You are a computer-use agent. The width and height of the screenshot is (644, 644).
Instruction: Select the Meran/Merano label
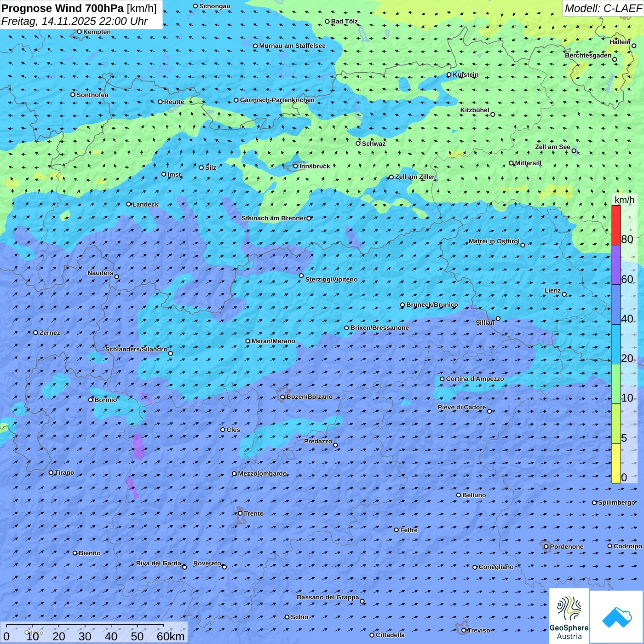(273, 341)
